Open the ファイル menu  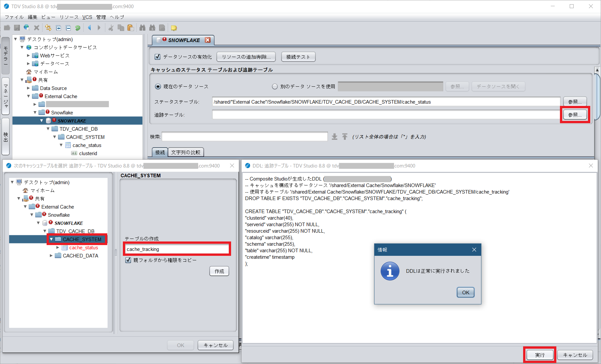[x=14, y=17]
